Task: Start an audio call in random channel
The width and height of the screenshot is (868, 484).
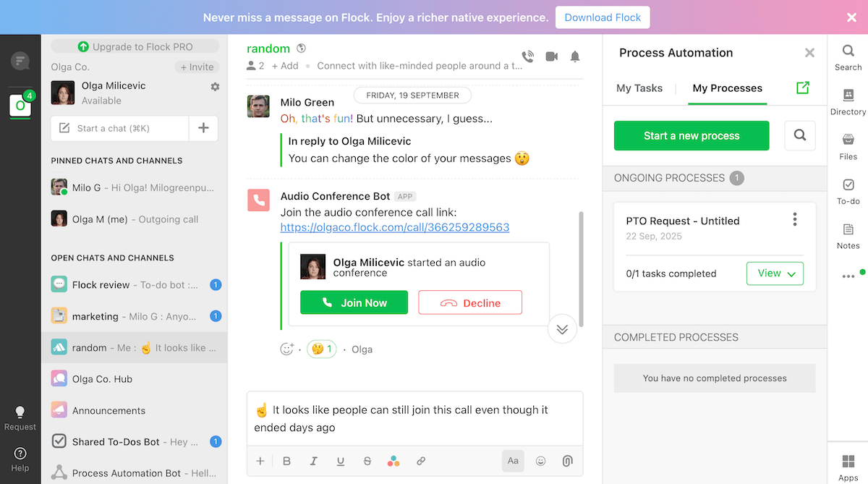Action: click(x=528, y=56)
